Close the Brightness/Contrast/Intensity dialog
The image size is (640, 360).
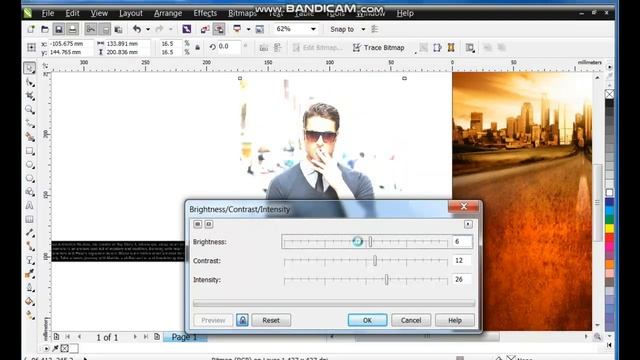464,207
